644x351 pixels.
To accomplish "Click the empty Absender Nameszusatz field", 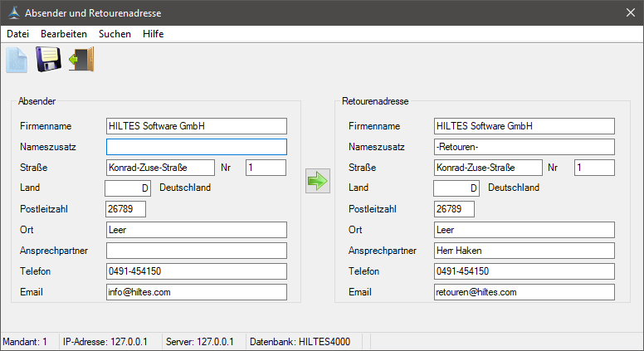I will point(196,147).
